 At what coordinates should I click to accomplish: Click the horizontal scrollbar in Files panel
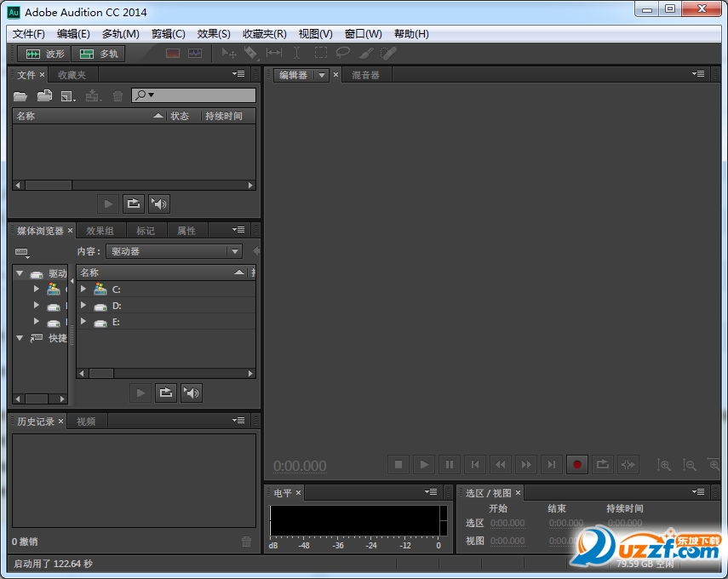coord(49,185)
